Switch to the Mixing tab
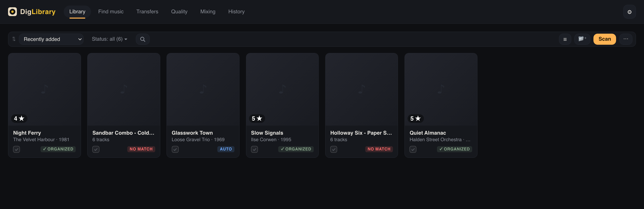The height and width of the screenshot is (209, 644). 208,12
